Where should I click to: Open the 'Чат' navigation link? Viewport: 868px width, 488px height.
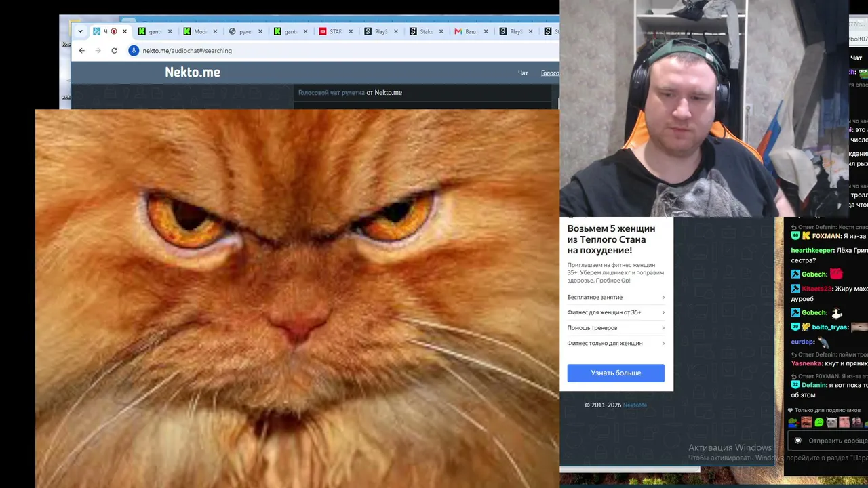click(523, 73)
